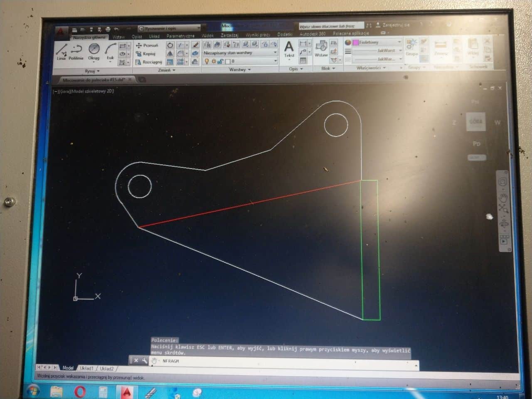Click the Wstaw block insert icon
The width and height of the screenshot is (532, 399).
(321, 48)
